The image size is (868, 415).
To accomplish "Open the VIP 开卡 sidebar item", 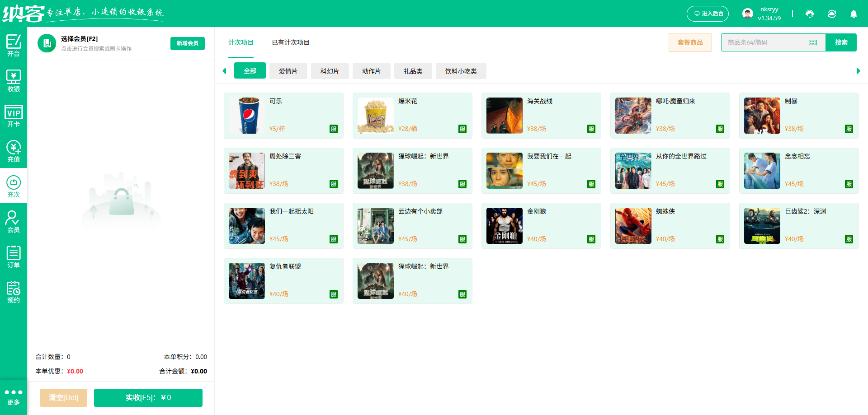I will coord(14,116).
